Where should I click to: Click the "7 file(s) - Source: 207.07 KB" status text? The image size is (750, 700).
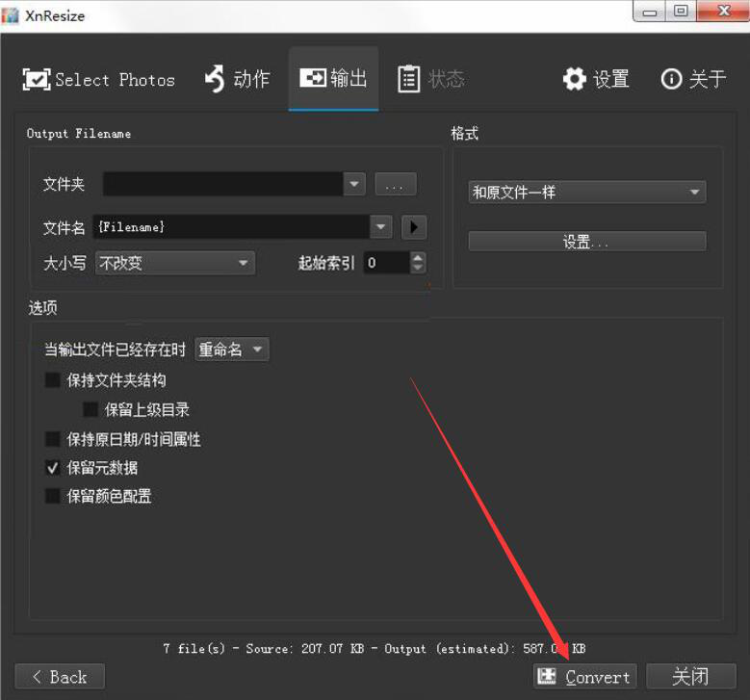pyautogui.click(x=264, y=648)
